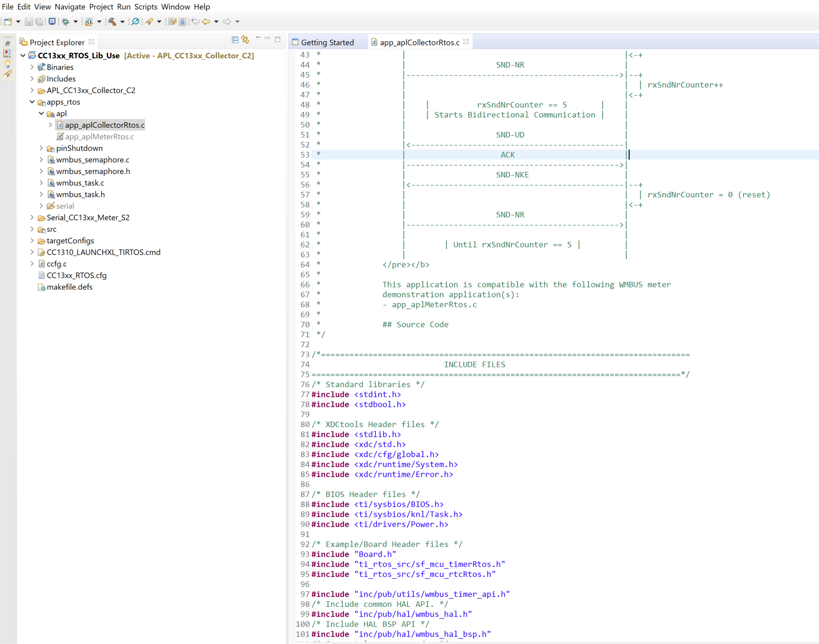
Task: Start debugging with the green bug icon
Action: [66, 22]
